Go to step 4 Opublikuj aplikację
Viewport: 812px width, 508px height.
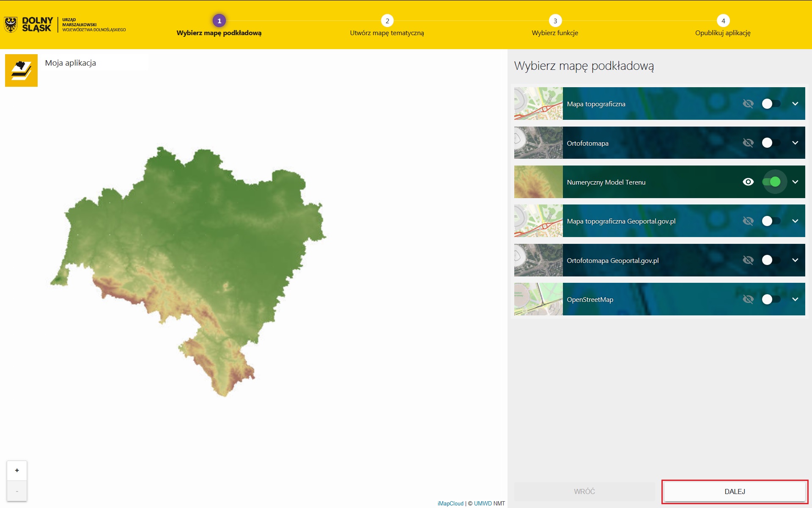[723, 21]
